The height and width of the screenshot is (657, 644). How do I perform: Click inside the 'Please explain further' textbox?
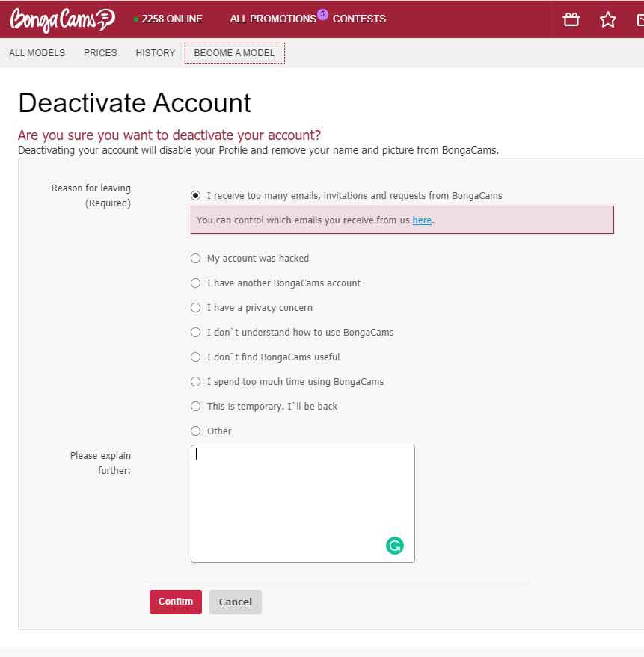(302, 504)
